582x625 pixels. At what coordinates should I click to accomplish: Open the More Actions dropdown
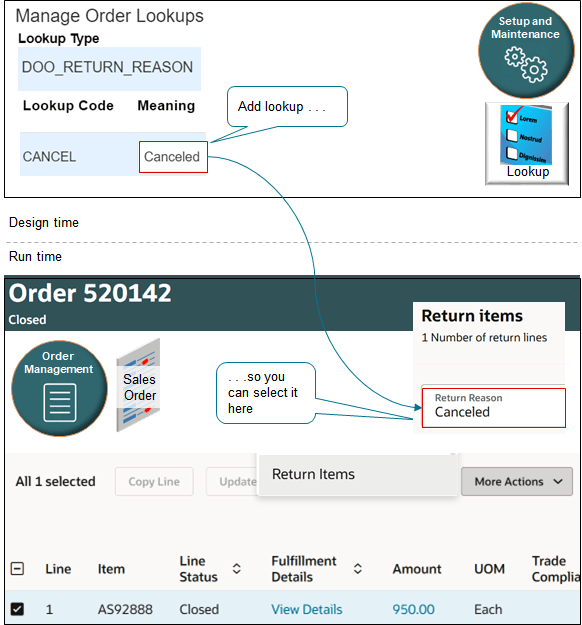[x=517, y=482]
